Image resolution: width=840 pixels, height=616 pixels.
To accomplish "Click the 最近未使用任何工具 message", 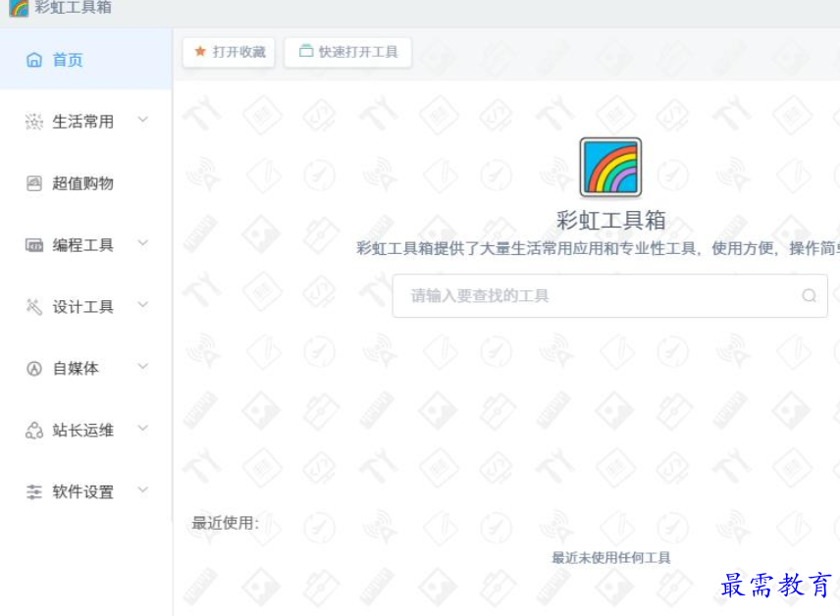I will coord(610,557).
